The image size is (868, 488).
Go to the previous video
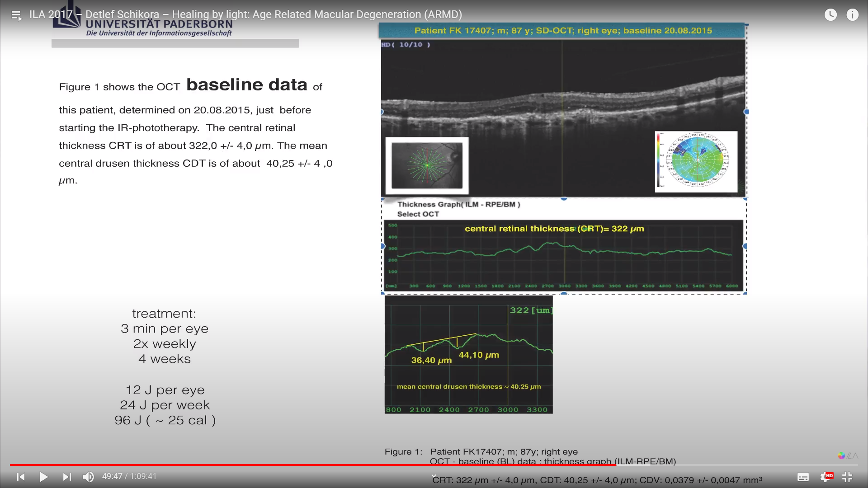click(x=21, y=477)
